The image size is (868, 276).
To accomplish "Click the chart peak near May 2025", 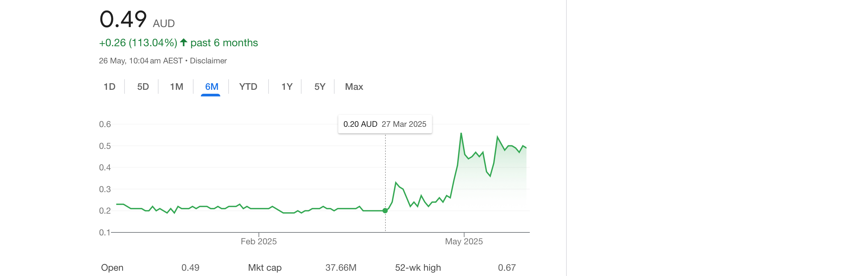I will click(461, 133).
